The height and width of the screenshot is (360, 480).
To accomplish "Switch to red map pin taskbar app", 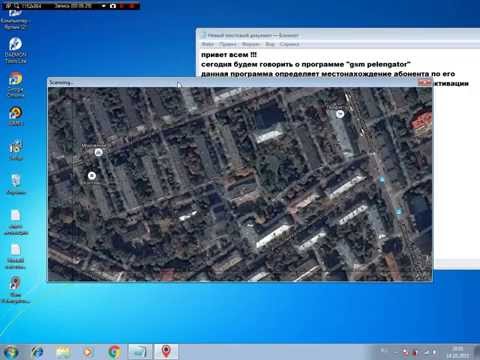I will (166, 352).
